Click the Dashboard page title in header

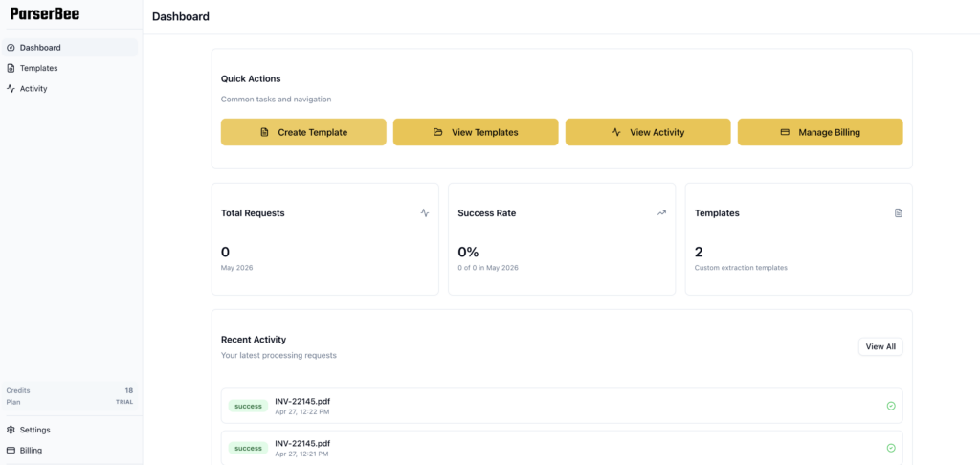click(181, 17)
